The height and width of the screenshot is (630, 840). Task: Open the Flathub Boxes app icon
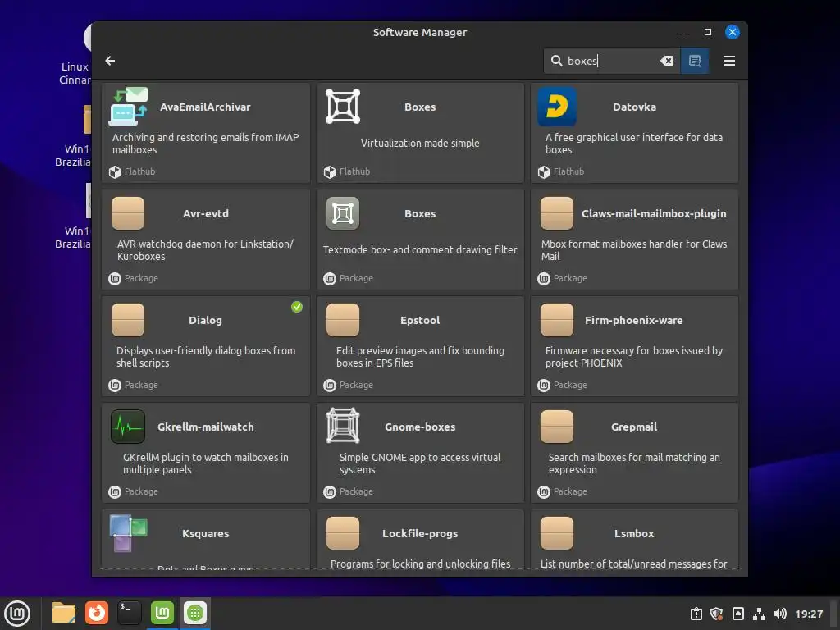point(343,107)
